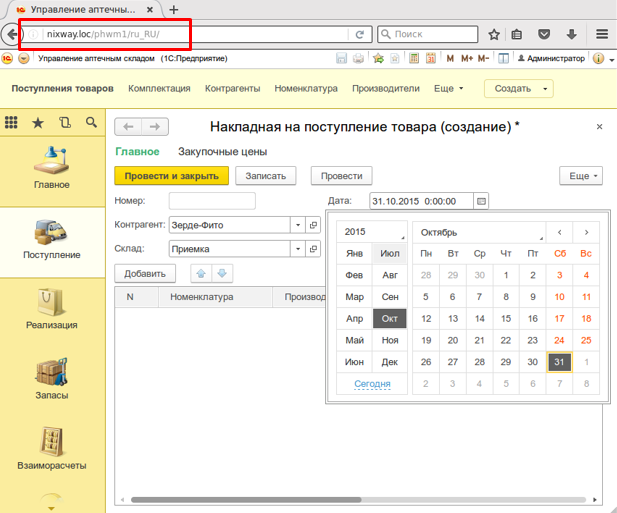
Task: Click the search magnifier icon
Action: coord(91,123)
